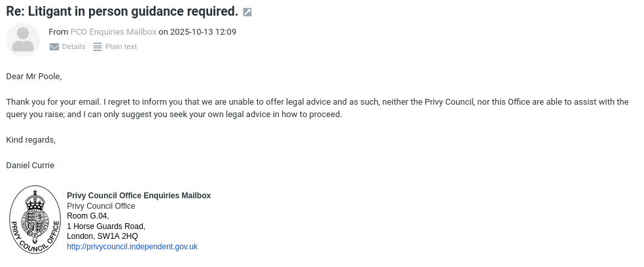This screenshot has height=267, width=644.
Task: Expand the Details header text
Action: 73,46
